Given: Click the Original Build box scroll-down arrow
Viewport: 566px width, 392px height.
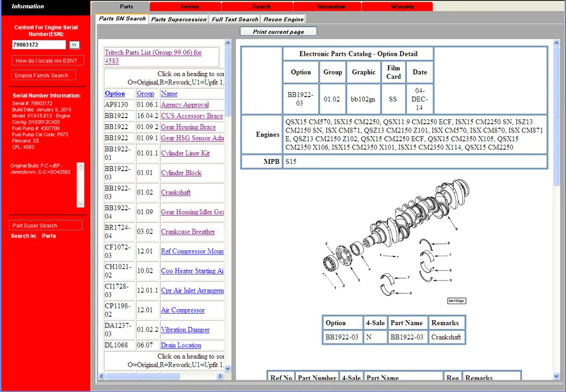Looking at the screenshot, I should 81,203.
